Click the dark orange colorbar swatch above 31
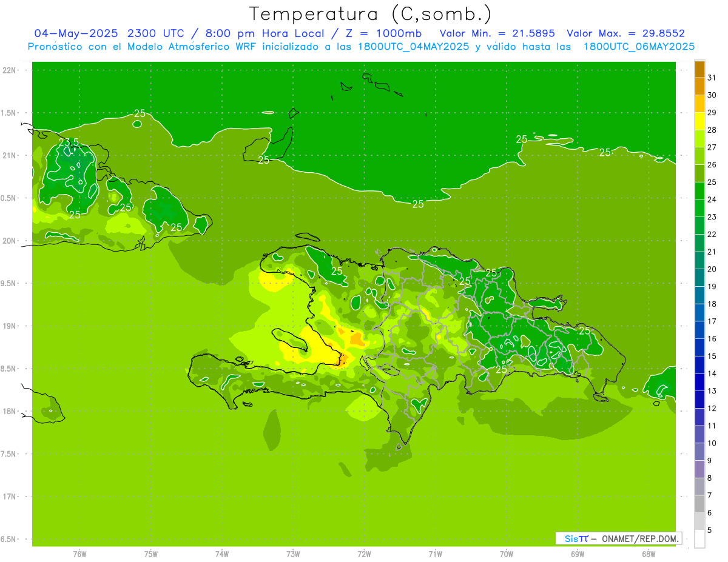 click(699, 69)
